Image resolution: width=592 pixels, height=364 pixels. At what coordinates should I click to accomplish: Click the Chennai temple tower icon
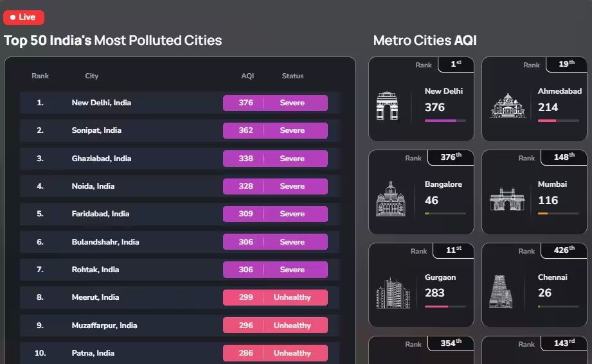(x=501, y=291)
